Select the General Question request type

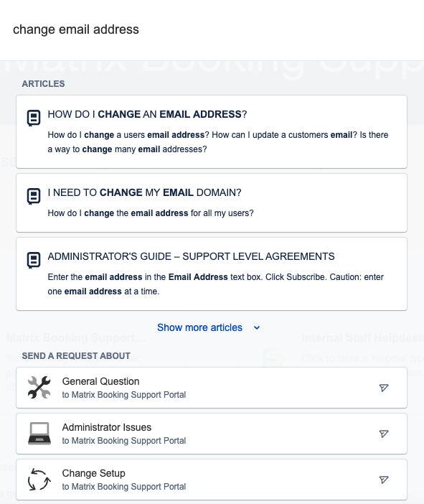(212, 388)
